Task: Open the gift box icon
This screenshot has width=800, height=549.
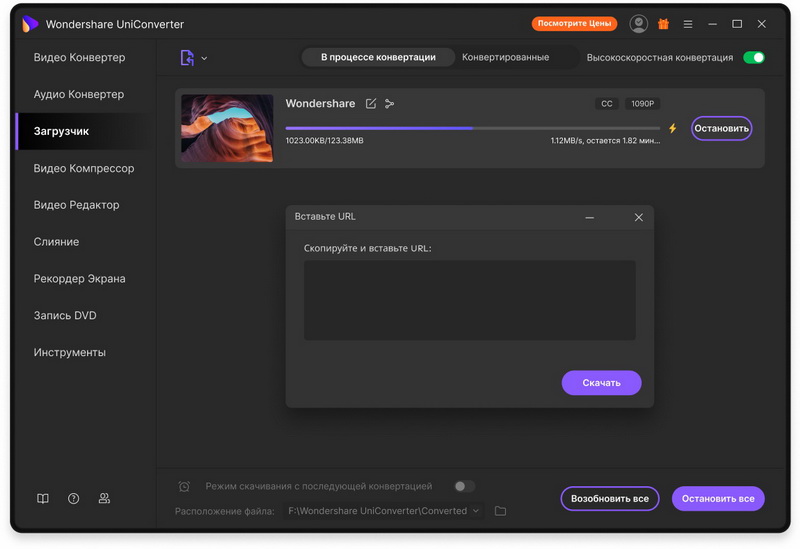Action: tap(663, 24)
